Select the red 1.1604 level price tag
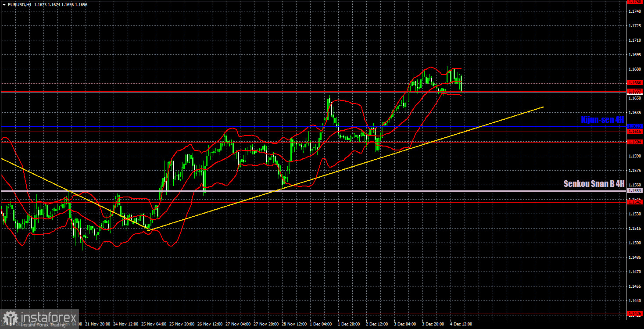Viewport: 644px width, 329px height. [x=635, y=142]
